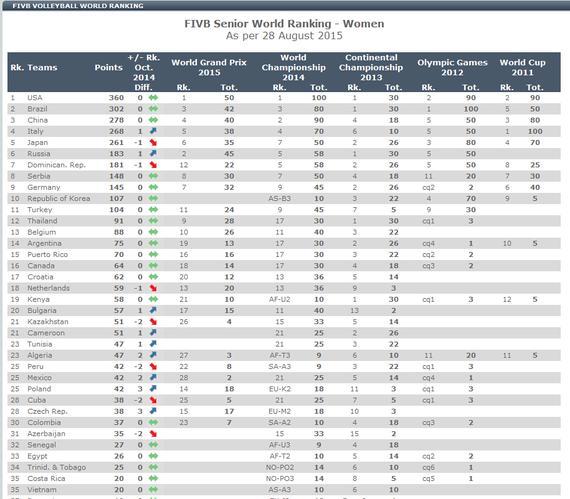Click the team name 'Brazil'
The image size is (570, 499).
(x=37, y=109)
